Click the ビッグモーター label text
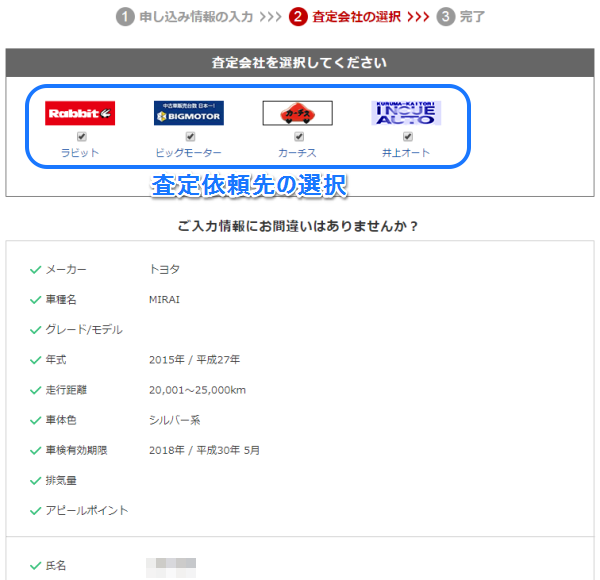Screen dimensions: 600x580 click(x=188, y=153)
